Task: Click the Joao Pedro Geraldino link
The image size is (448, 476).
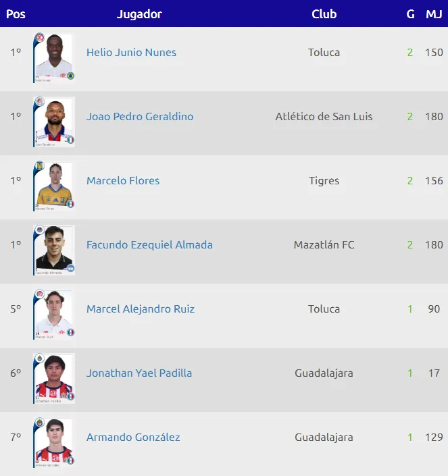Action: coord(140,117)
